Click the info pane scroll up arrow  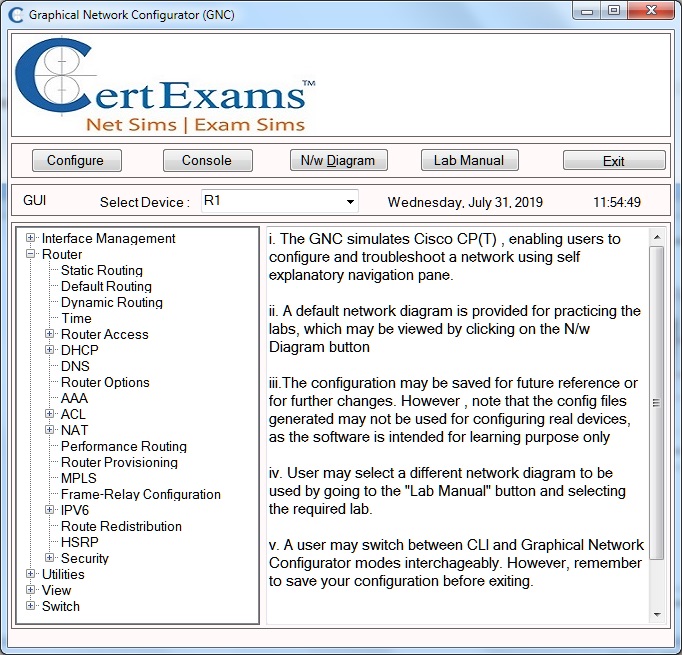(657, 237)
